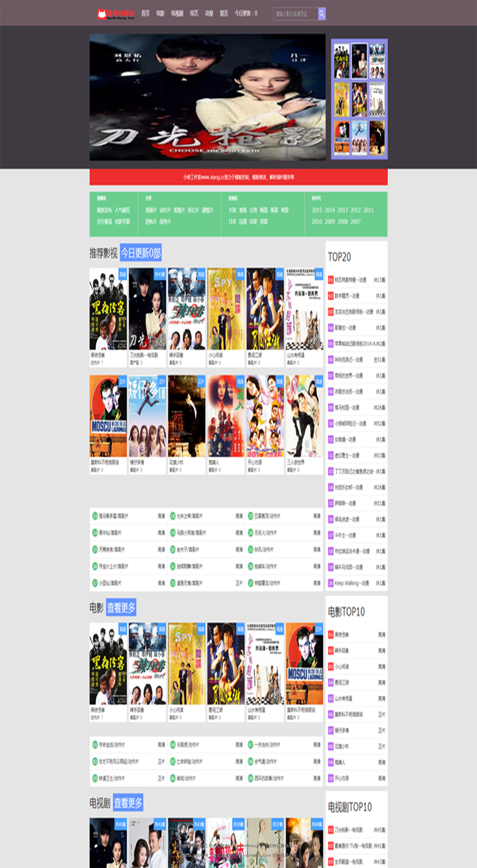This screenshot has height=868, width=477.
Task: Sort by 评分最高
Action: point(104,221)
